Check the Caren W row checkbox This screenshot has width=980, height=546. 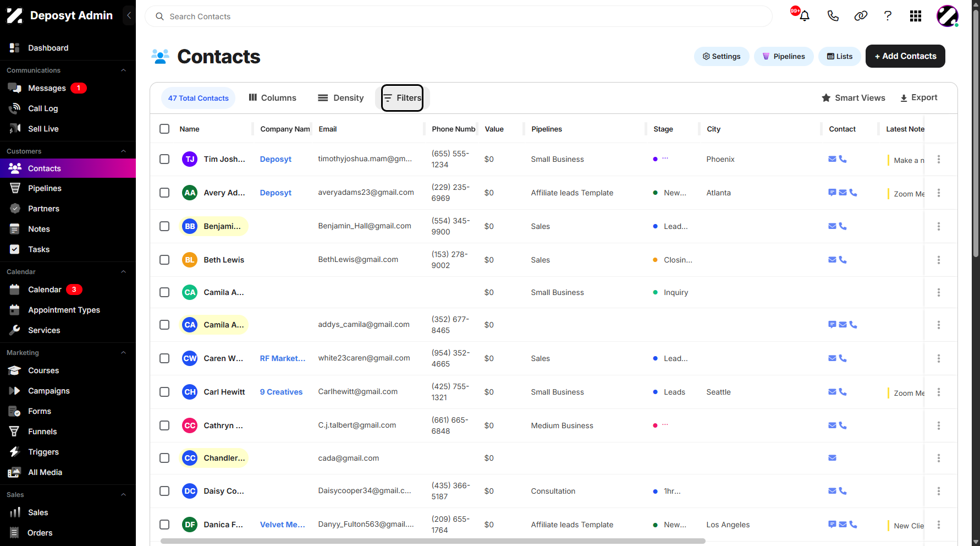click(x=164, y=358)
